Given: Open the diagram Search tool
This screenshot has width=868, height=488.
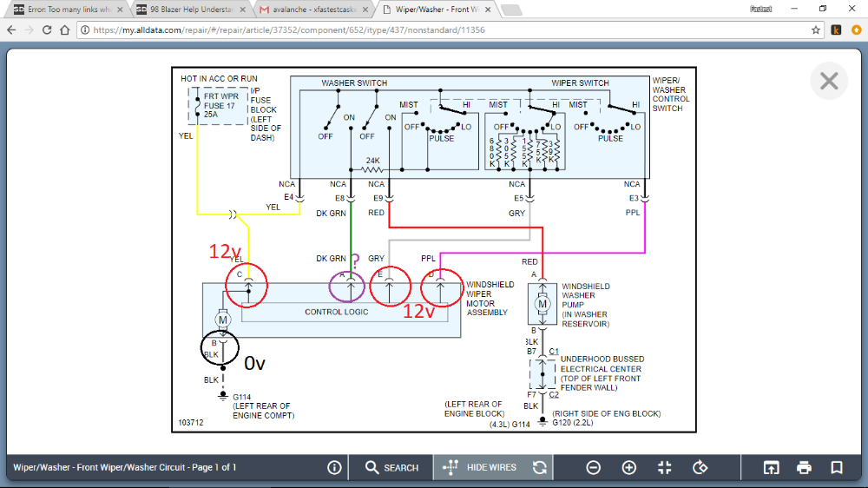Looking at the screenshot, I should [391, 468].
